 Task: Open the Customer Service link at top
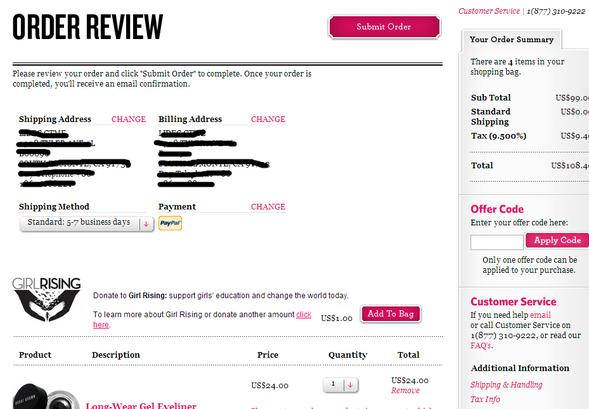click(489, 11)
